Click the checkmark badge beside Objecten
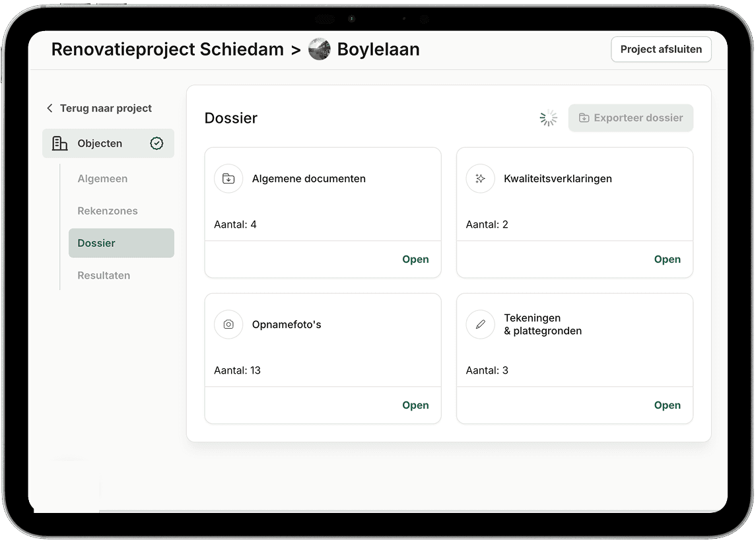756x544 pixels. [x=156, y=143]
